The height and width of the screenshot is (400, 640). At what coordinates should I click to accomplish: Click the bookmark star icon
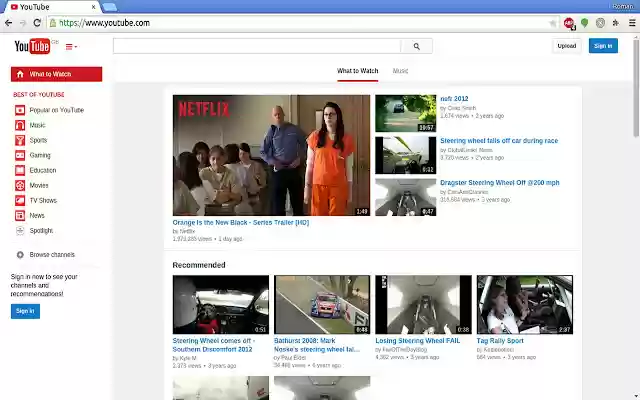[x=553, y=23]
